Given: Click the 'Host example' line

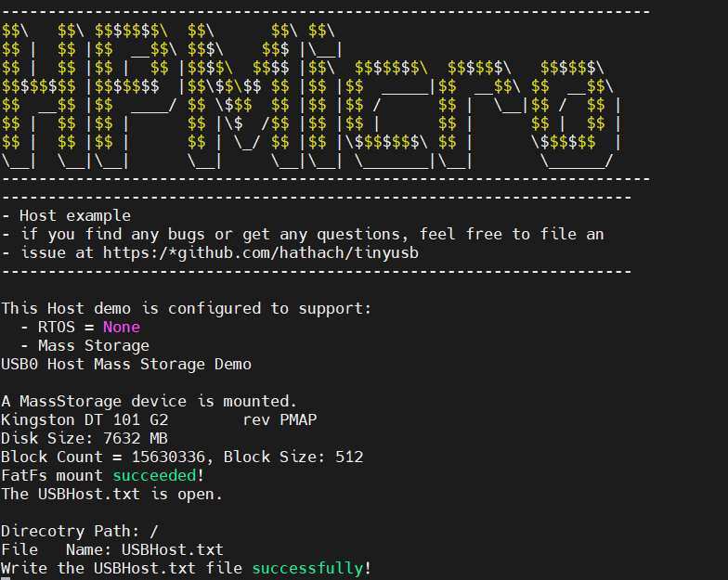Looking at the screenshot, I should point(74,215).
